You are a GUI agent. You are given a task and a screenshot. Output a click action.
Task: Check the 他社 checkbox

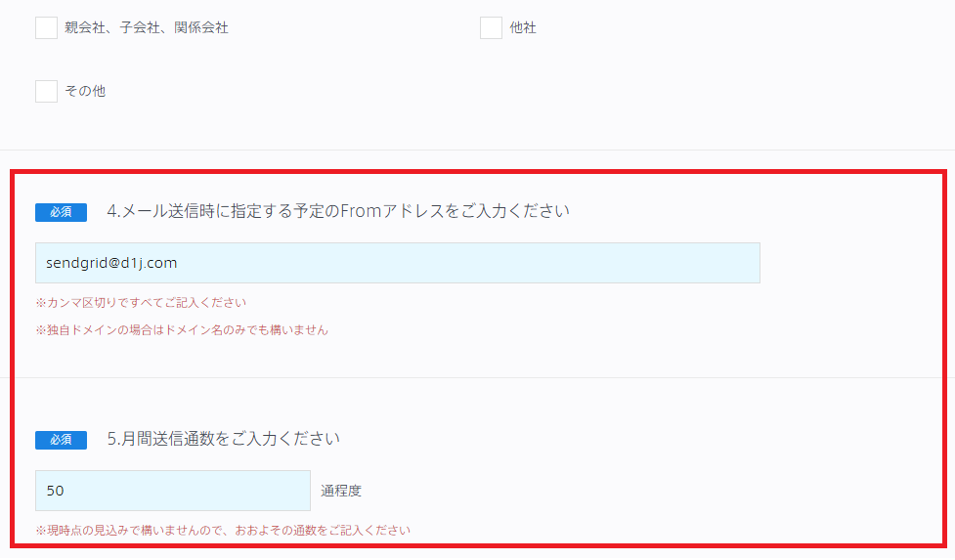[491, 28]
